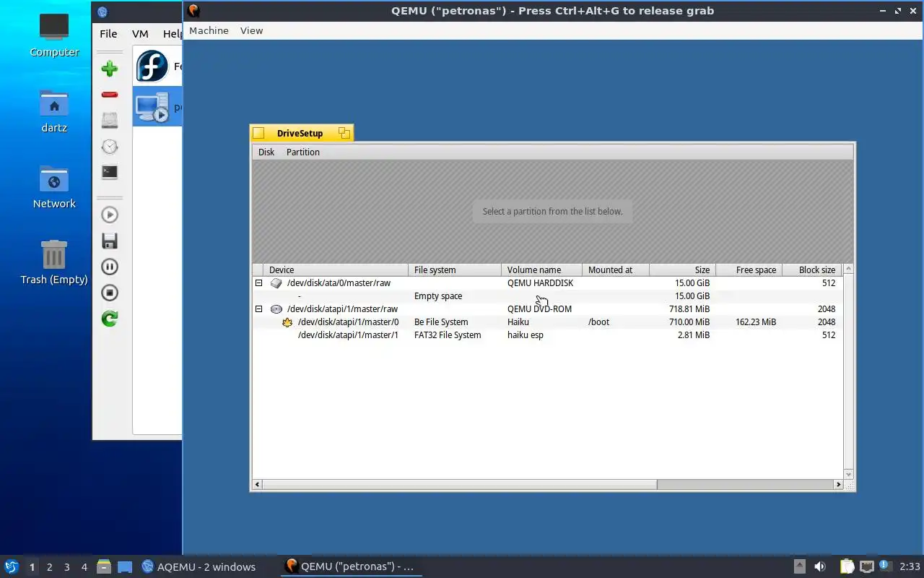Click AQEMU disk drive toolbar icon
The width and height of the screenshot is (924, 578).
[x=109, y=120]
